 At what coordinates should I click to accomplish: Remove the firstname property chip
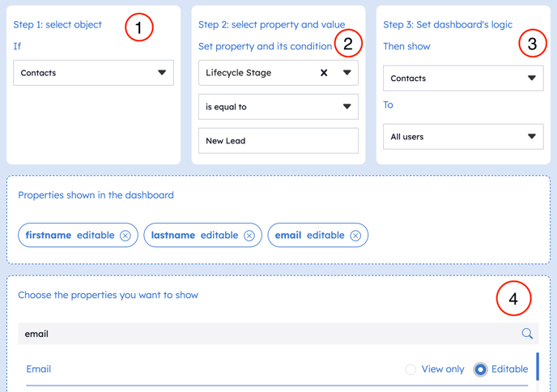(x=125, y=236)
